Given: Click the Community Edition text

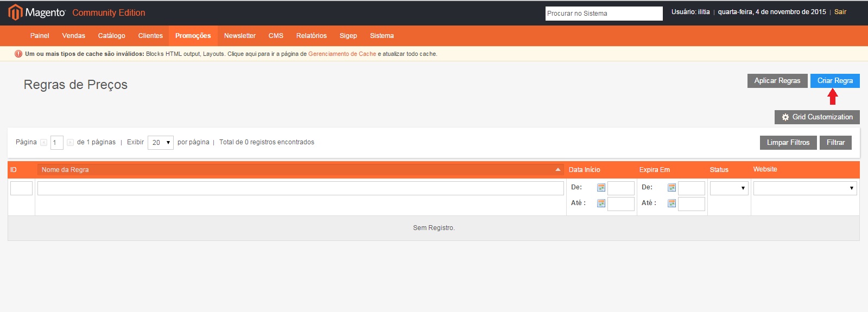Looking at the screenshot, I should (x=109, y=12).
